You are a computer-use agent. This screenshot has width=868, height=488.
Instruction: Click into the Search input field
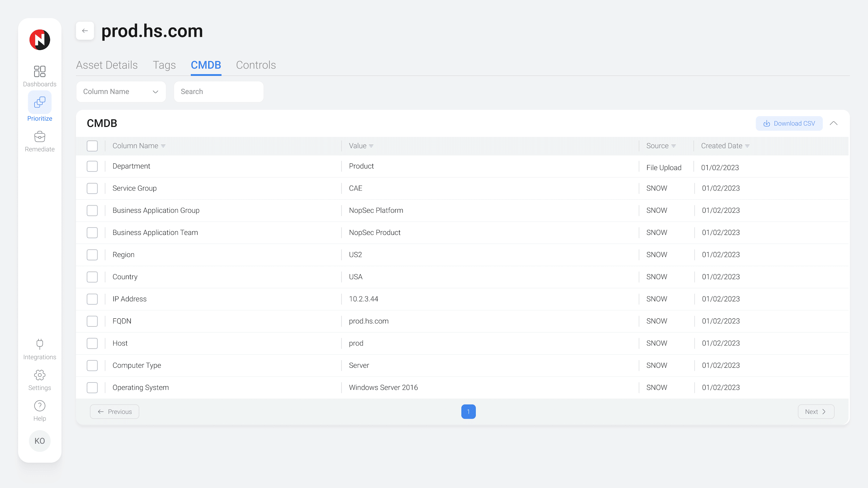coord(219,92)
